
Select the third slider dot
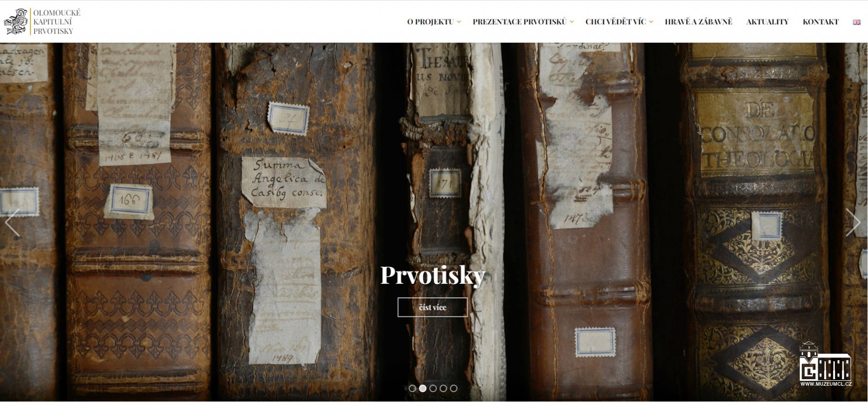[x=433, y=388]
